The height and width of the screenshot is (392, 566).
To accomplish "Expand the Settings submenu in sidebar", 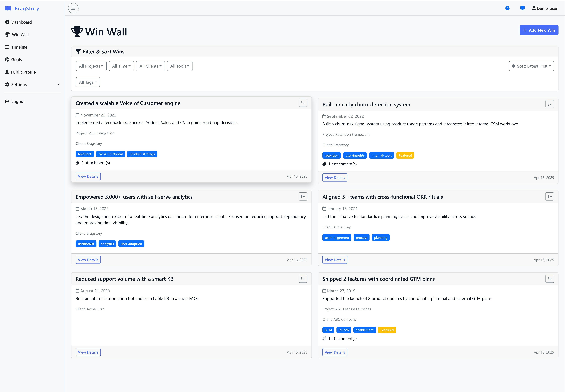I will [x=32, y=85].
